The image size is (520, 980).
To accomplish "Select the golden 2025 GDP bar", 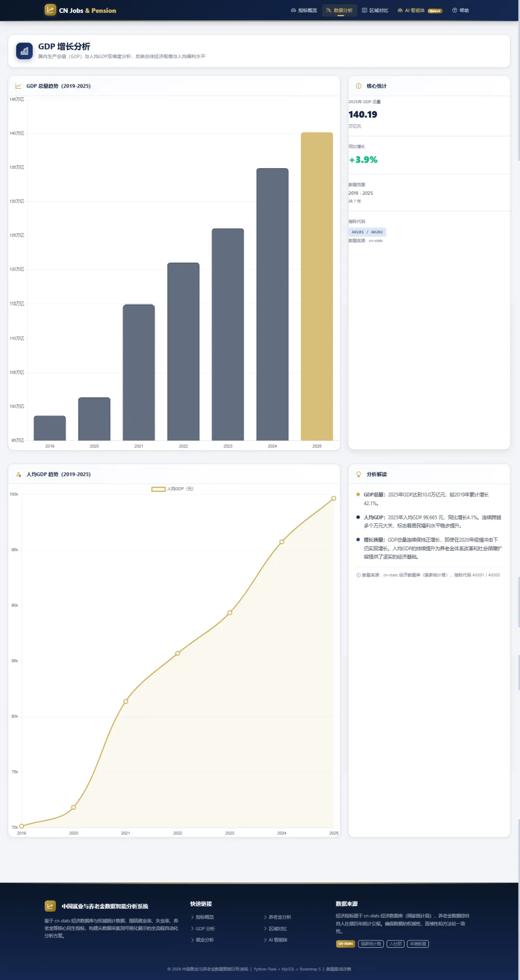I will click(x=317, y=287).
